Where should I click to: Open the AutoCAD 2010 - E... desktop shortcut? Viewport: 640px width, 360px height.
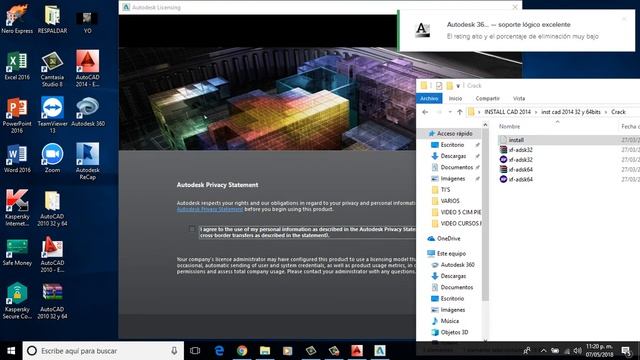[x=52, y=255]
